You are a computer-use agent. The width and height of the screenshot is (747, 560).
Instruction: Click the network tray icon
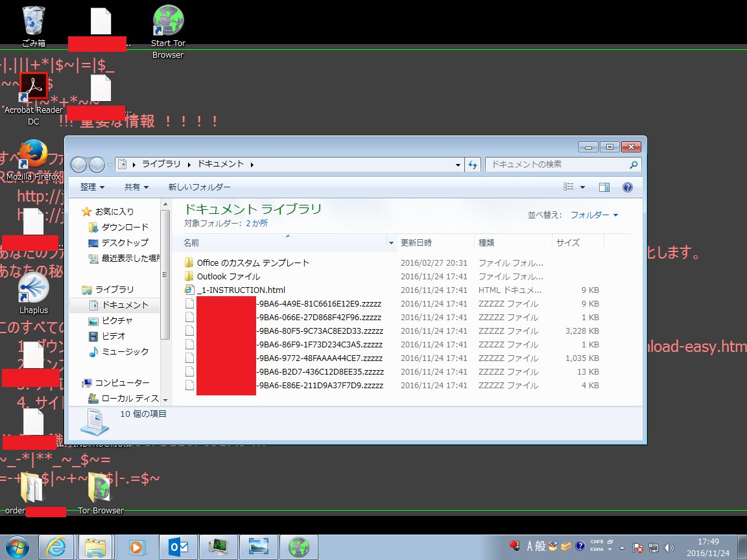point(654,548)
